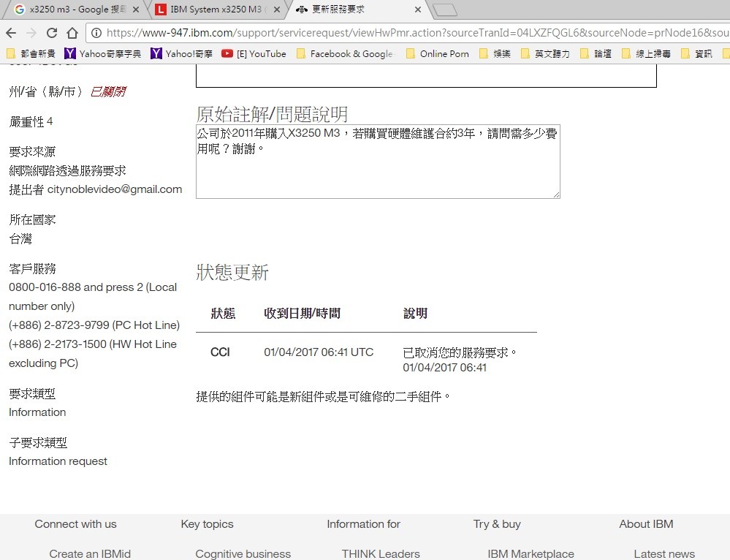730x560 pixels.
Task: Open the 英文聽力 bookmark folder
Action: tap(545, 53)
